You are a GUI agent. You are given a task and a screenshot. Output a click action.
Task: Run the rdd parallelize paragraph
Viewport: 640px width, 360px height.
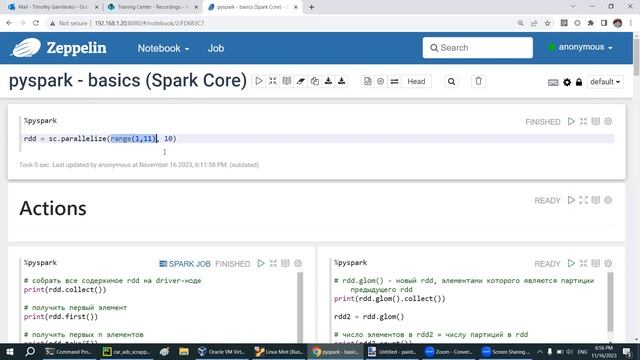(571, 121)
